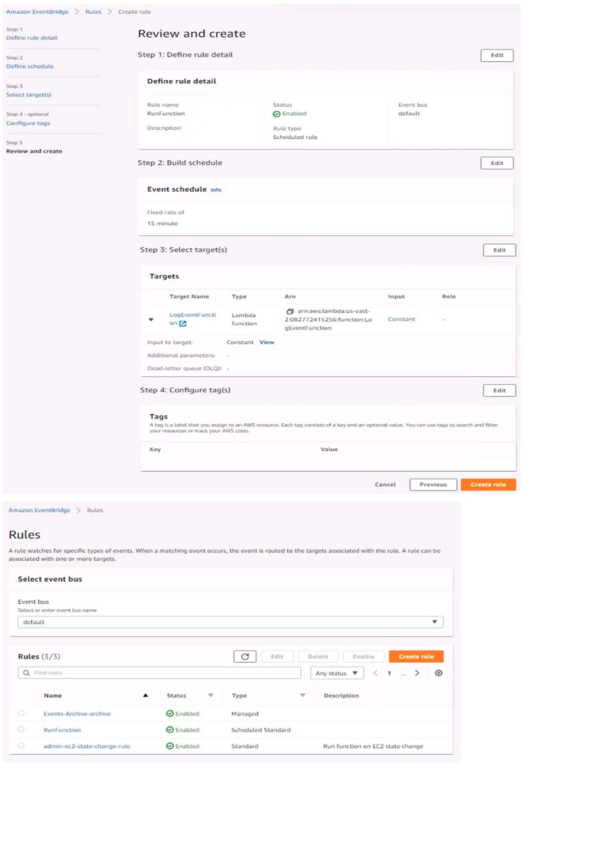Go to previous page arrow in rules list
Image resolution: width=595 pixels, height=868 pixels.
(375, 673)
